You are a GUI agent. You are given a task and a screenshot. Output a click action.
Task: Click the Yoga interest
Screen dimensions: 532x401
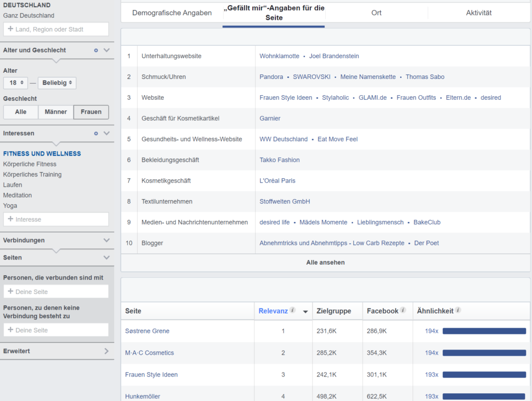[10, 206]
